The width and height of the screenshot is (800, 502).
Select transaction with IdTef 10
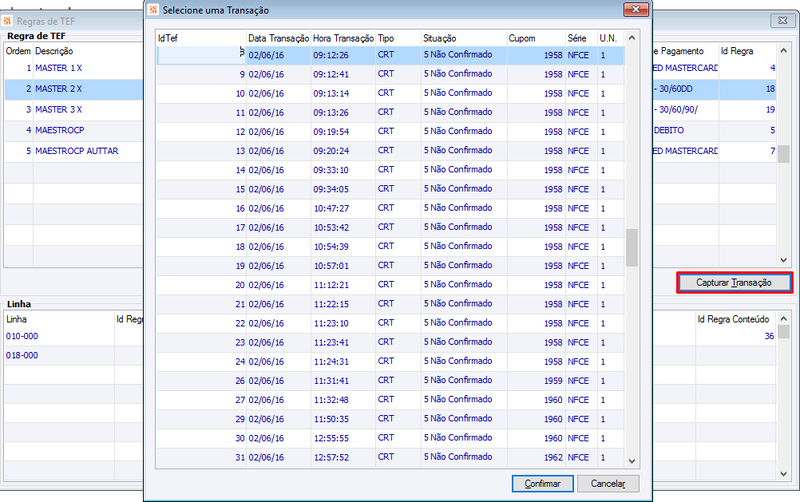click(390, 93)
